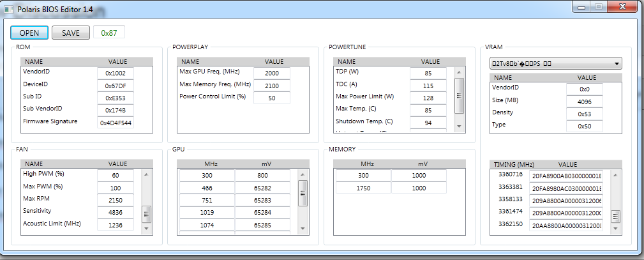644x260 pixels.
Task: Edit GPU 65284 mV cell
Action: [263, 213]
